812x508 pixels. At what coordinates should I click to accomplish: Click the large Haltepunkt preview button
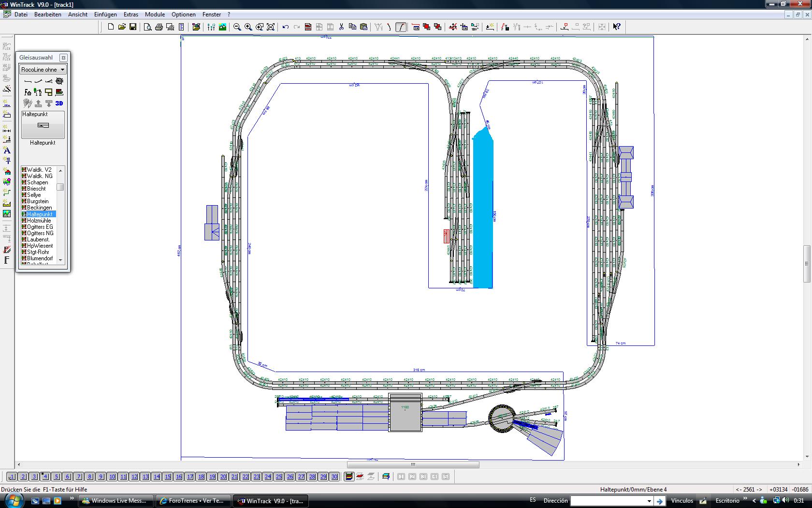click(x=43, y=125)
